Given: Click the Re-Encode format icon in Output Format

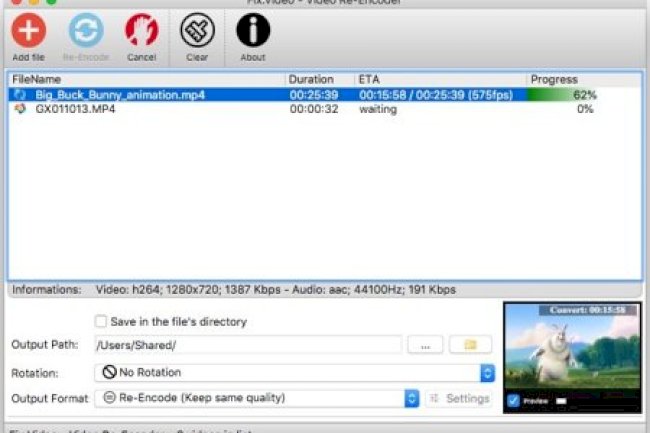Looking at the screenshot, I should point(109,398).
